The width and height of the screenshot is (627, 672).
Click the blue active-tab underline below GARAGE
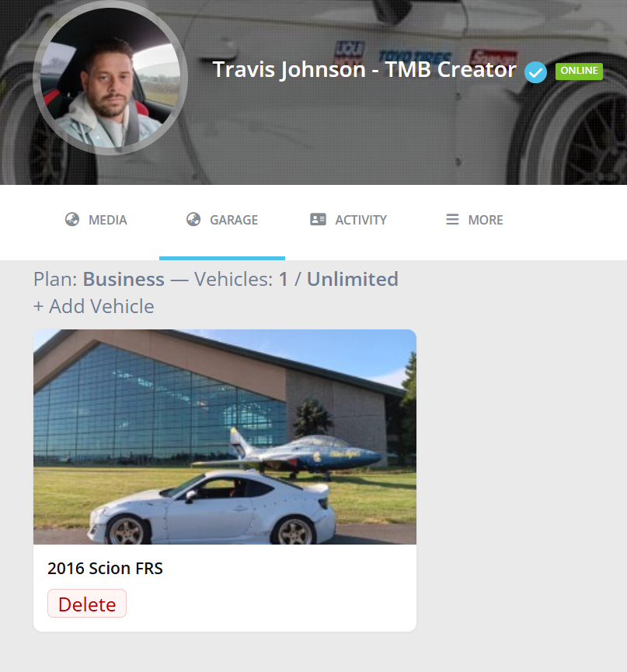(222, 258)
